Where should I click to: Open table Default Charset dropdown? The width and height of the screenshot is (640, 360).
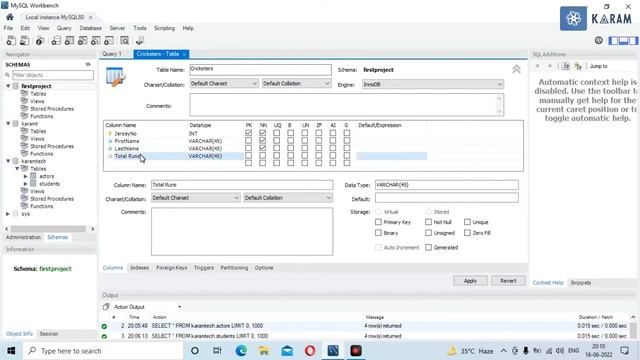[224, 83]
